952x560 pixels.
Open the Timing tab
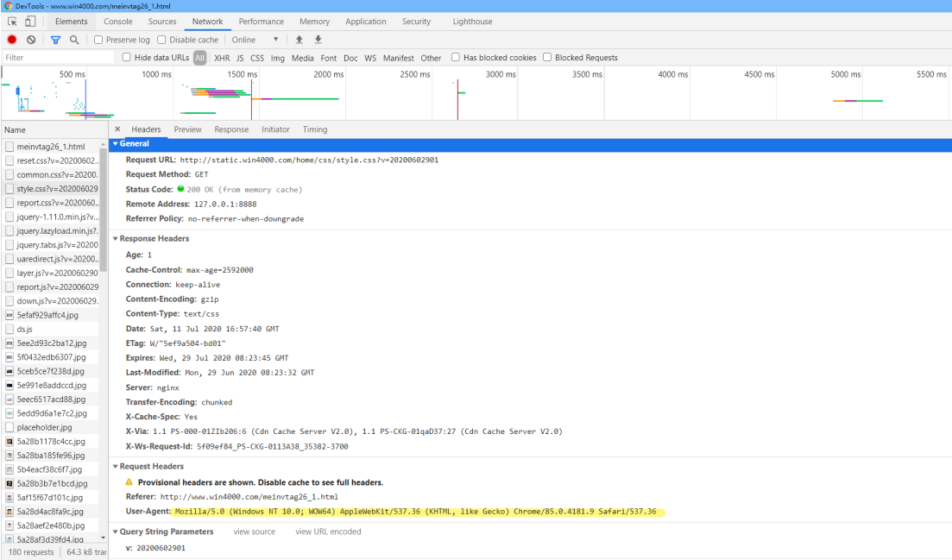coord(315,129)
